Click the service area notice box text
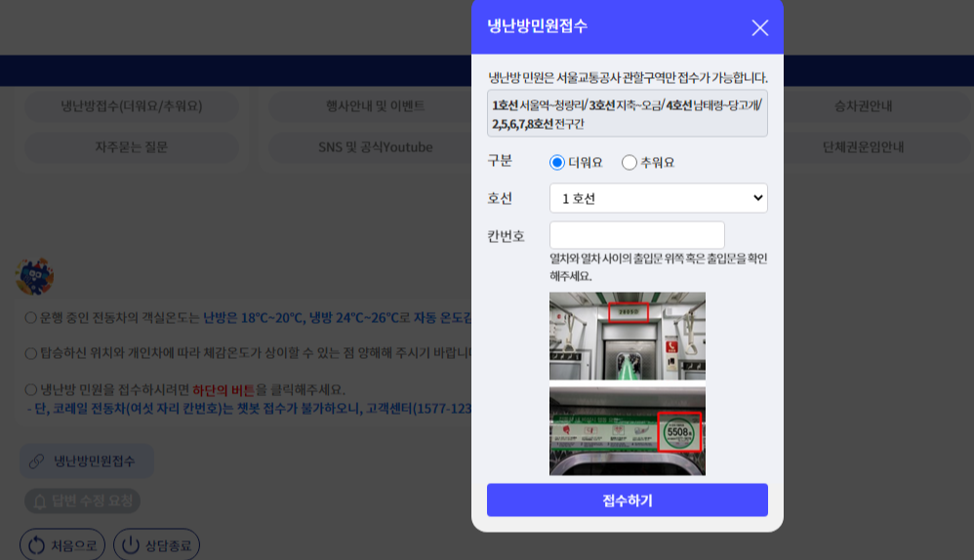Viewport: 974px width, 560px height. [x=628, y=113]
